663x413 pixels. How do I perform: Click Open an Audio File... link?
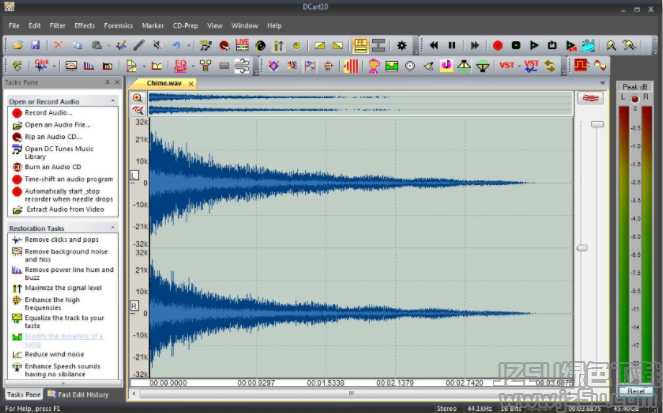coord(58,125)
